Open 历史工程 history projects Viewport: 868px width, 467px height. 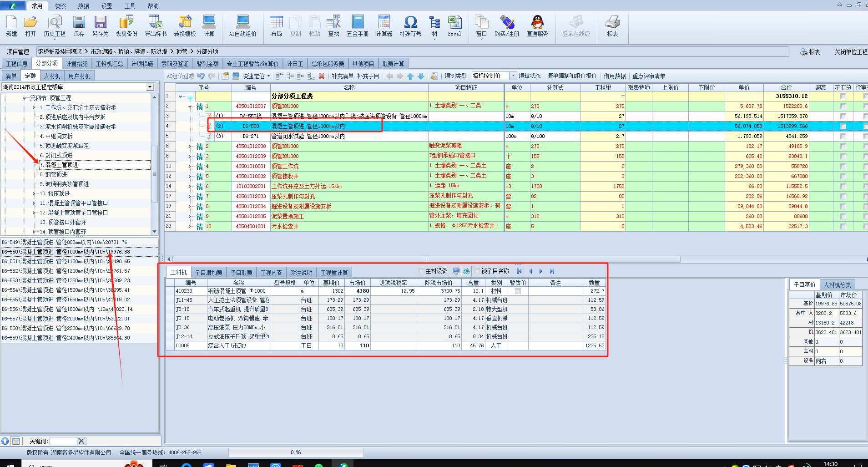[x=55, y=26]
